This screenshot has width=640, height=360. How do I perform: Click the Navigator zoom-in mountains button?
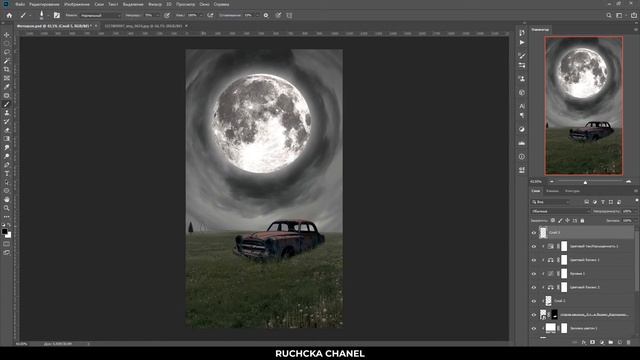(x=629, y=182)
